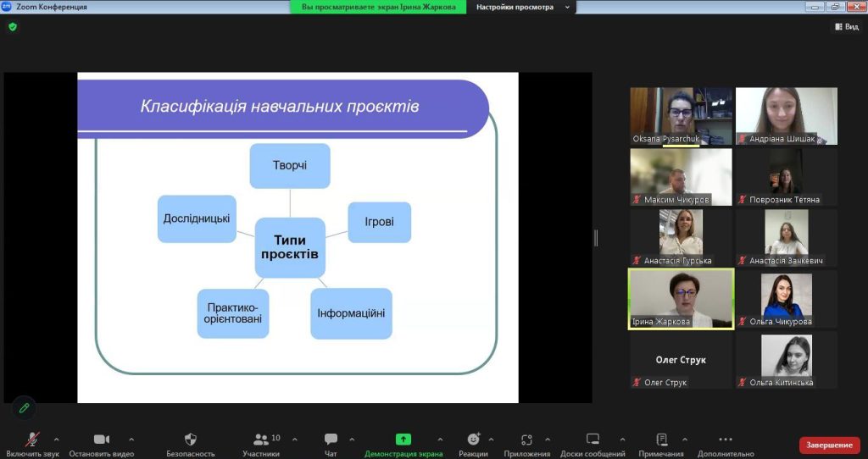Open the Security (Безопасность) shield icon

pyautogui.click(x=191, y=439)
